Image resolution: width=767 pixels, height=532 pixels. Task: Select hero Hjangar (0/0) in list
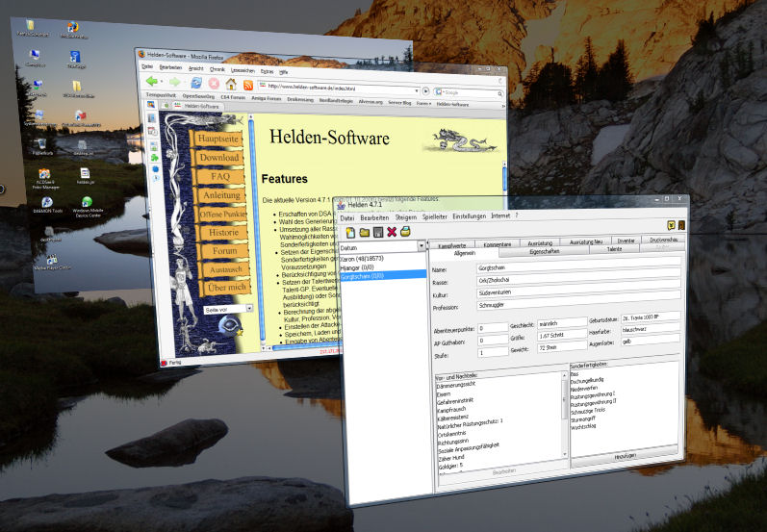[x=382, y=267]
